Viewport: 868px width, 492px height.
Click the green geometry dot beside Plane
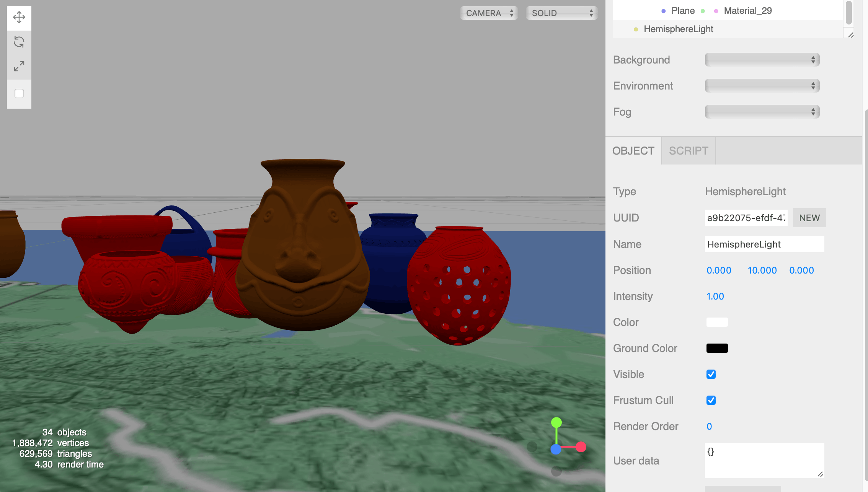pyautogui.click(x=703, y=11)
